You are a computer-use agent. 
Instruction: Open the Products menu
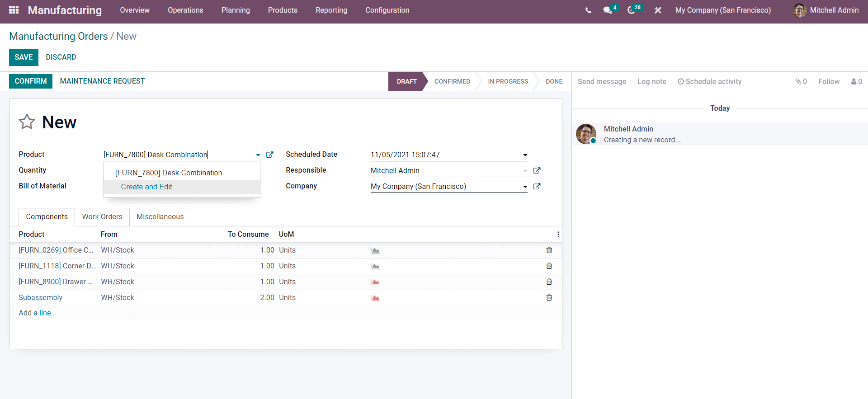(283, 10)
